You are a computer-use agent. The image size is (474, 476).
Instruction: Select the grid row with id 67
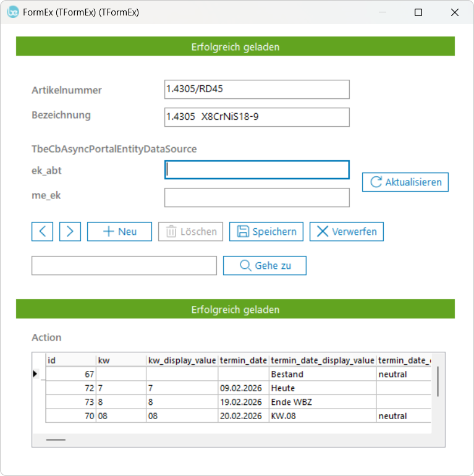click(x=70, y=374)
